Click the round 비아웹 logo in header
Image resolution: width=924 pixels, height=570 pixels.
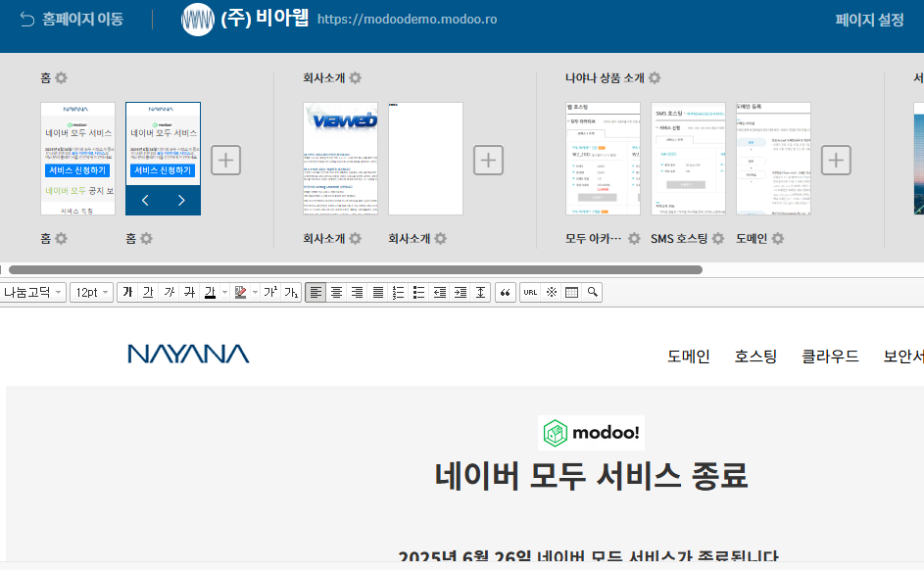pos(197,20)
